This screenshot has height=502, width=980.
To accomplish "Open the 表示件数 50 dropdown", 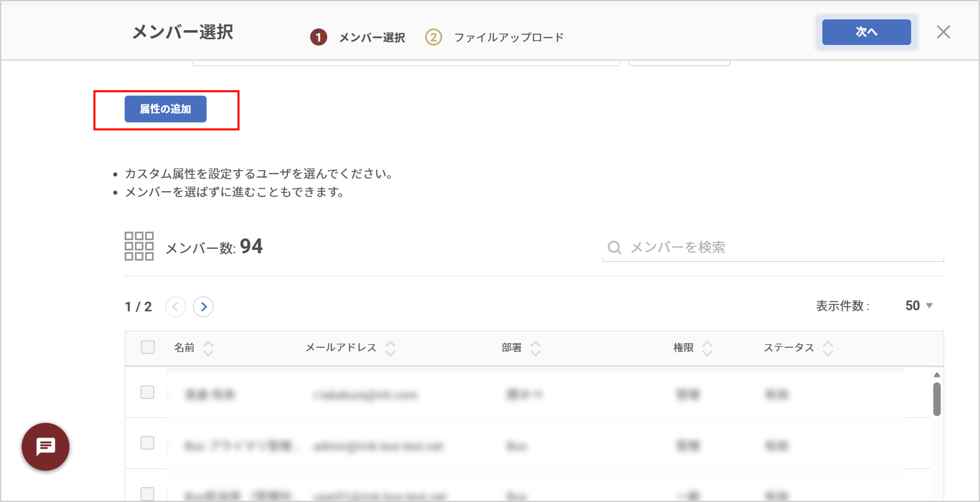I will point(918,306).
